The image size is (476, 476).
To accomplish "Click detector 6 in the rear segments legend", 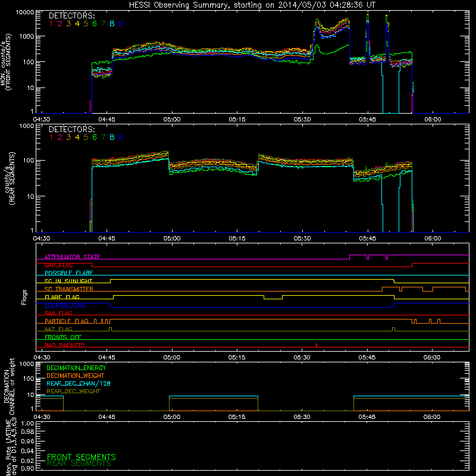I will 95,137.
